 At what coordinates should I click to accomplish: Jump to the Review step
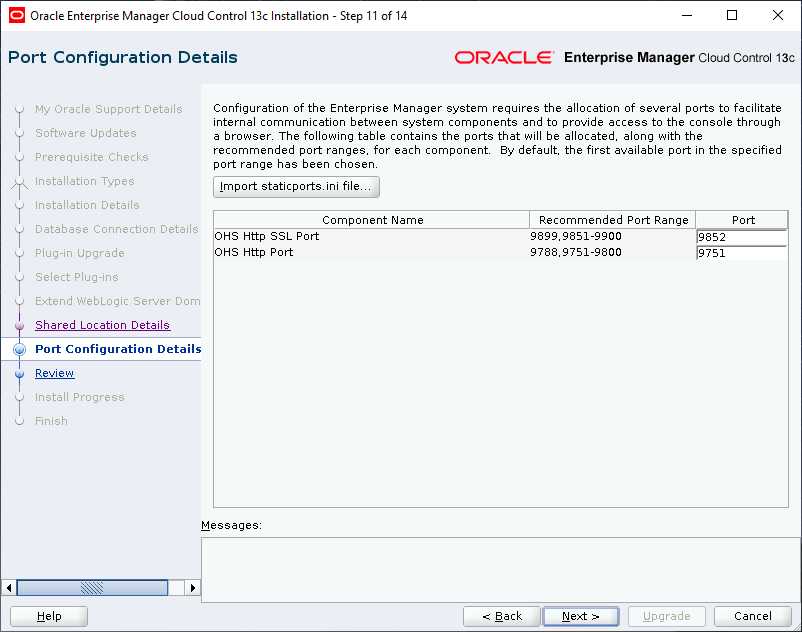(54, 373)
